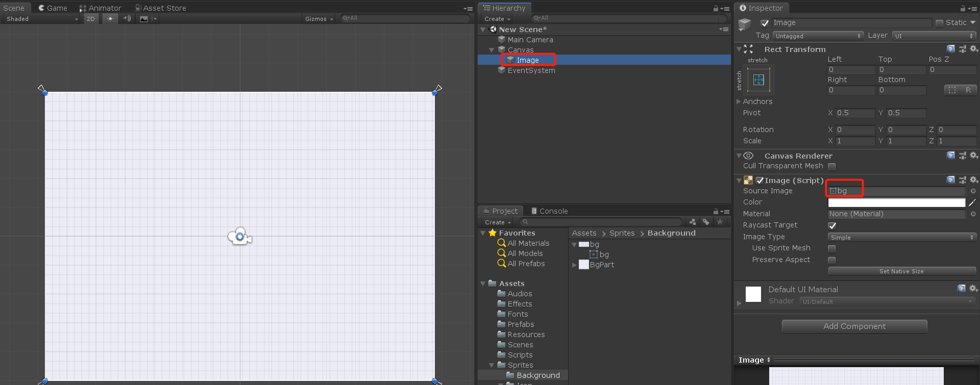Open object picker for Material field
980x385 pixels.
click(x=973, y=214)
